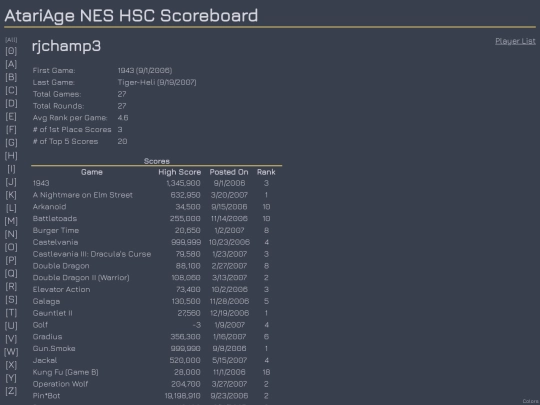
Task: Select the [All] letter filter
Action: click(11, 40)
